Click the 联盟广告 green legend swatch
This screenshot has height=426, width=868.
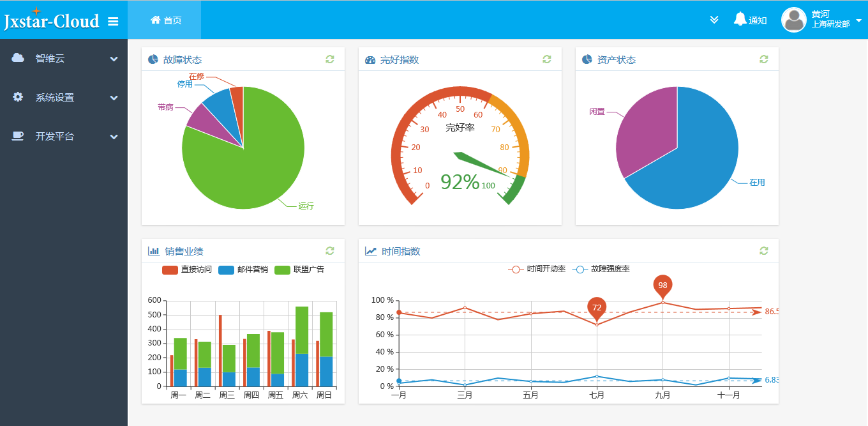(x=282, y=270)
